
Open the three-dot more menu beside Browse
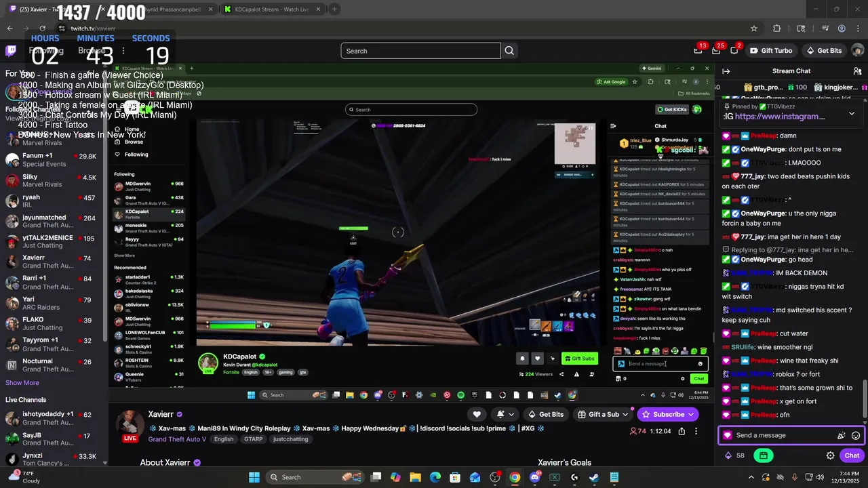123,51
